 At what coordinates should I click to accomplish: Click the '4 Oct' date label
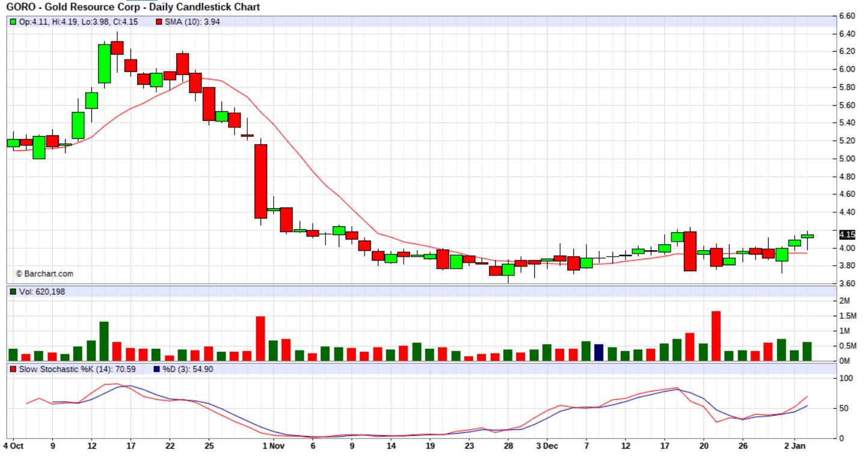(x=13, y=446)
